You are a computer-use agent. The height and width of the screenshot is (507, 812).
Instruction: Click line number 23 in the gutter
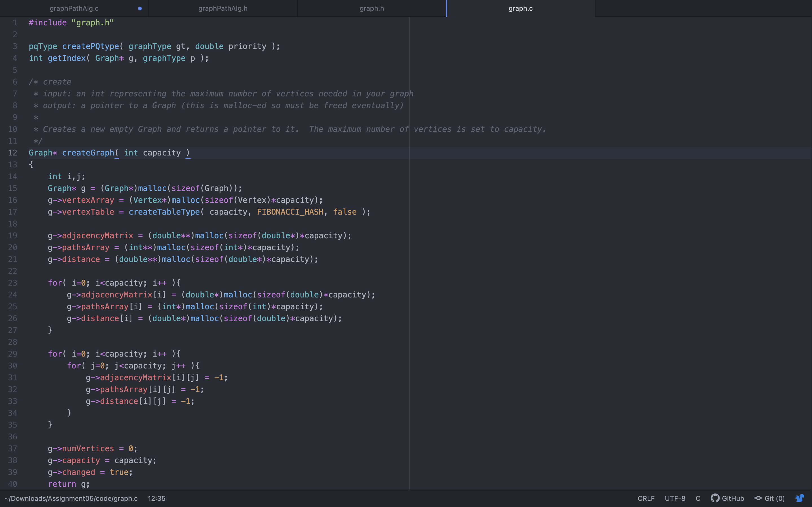(x=12, y=283)
